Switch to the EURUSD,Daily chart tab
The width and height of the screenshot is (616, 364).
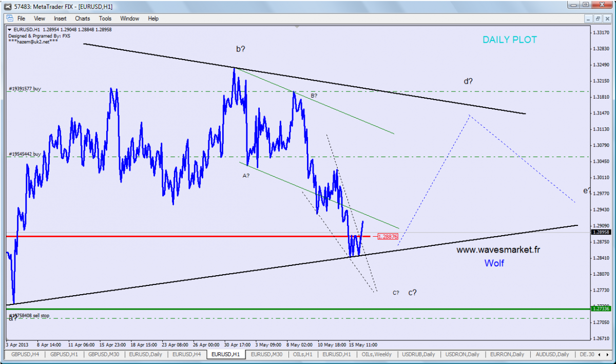coord(146,355)
